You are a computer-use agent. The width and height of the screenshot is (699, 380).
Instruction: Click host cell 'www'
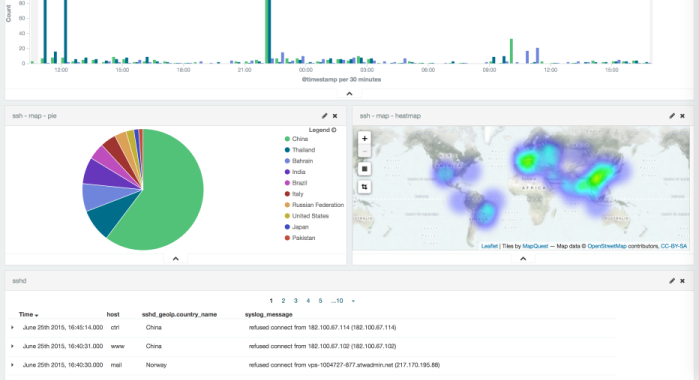click(x=117, y=346)
